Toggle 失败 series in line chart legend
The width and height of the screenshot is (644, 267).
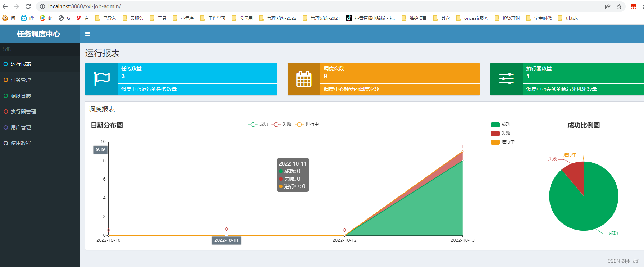point(282,124)
